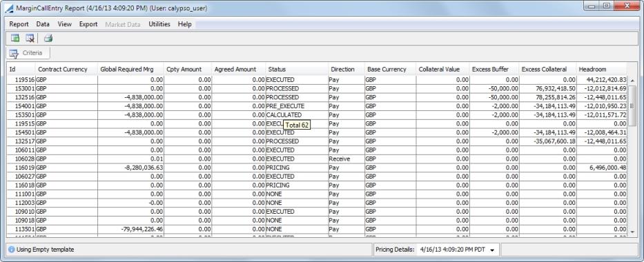Viewport: 644px width, 262px height.
Task: Click the load report table icon
Action: [x=15, y=38]
